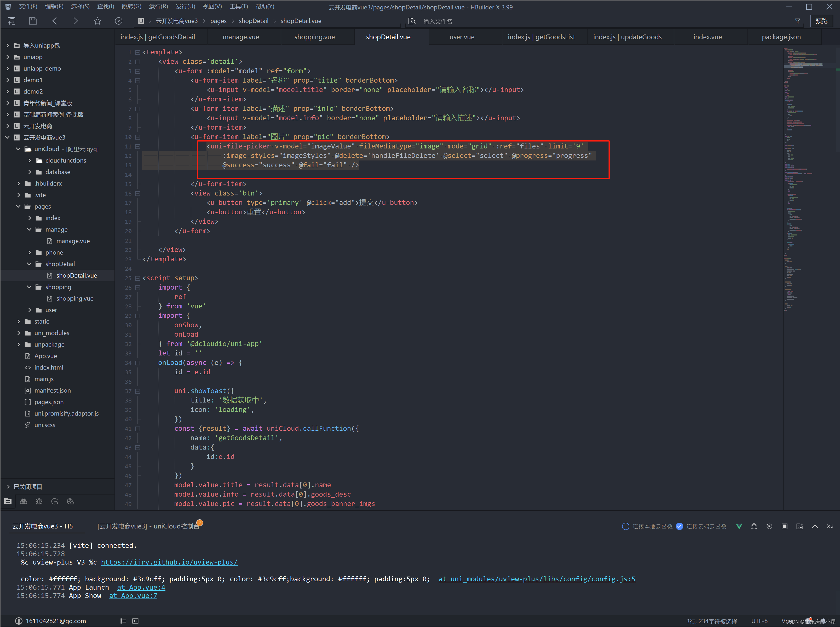Click the user account avatar icon

pos(19,621)
